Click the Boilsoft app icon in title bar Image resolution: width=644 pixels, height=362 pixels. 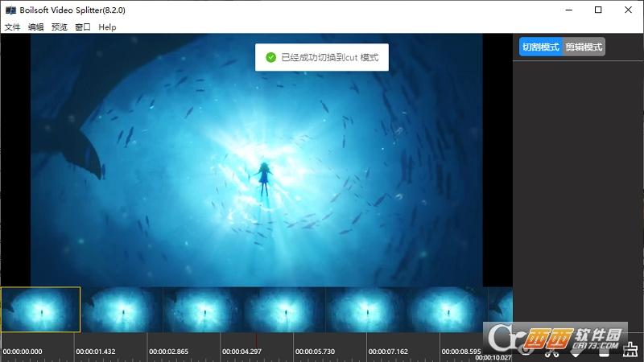click(x=10, y=10)
